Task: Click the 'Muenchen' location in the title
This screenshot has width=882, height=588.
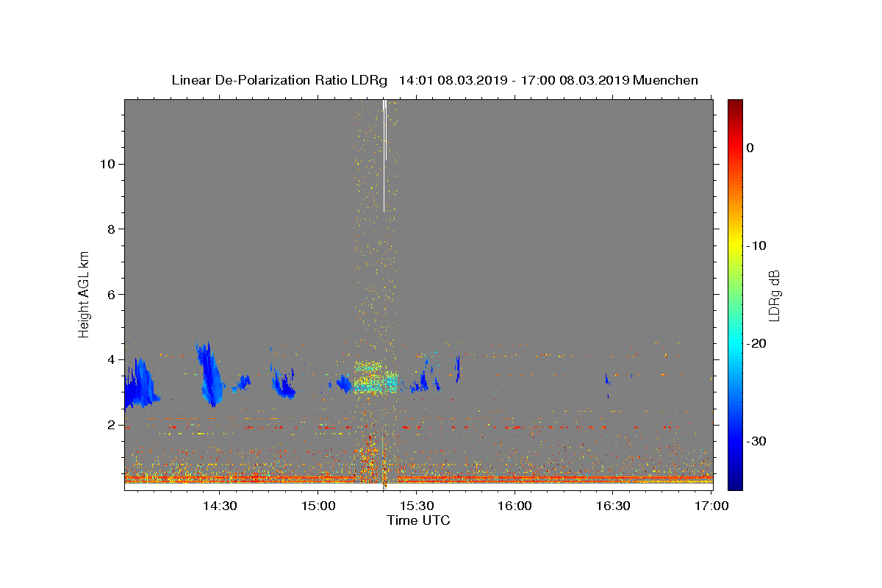Action: 665,80
